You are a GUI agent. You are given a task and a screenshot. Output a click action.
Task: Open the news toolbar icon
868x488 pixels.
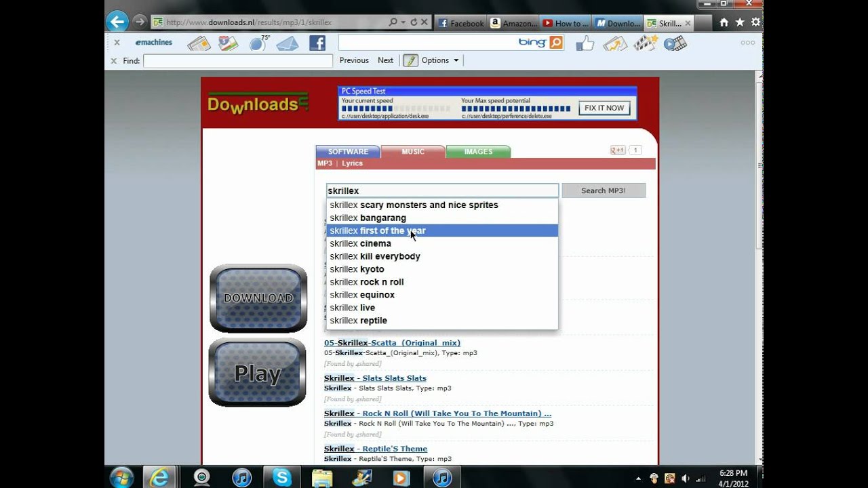199,43
